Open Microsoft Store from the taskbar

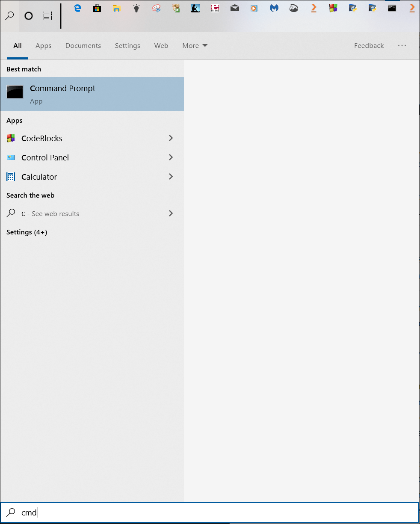point(97,8)
